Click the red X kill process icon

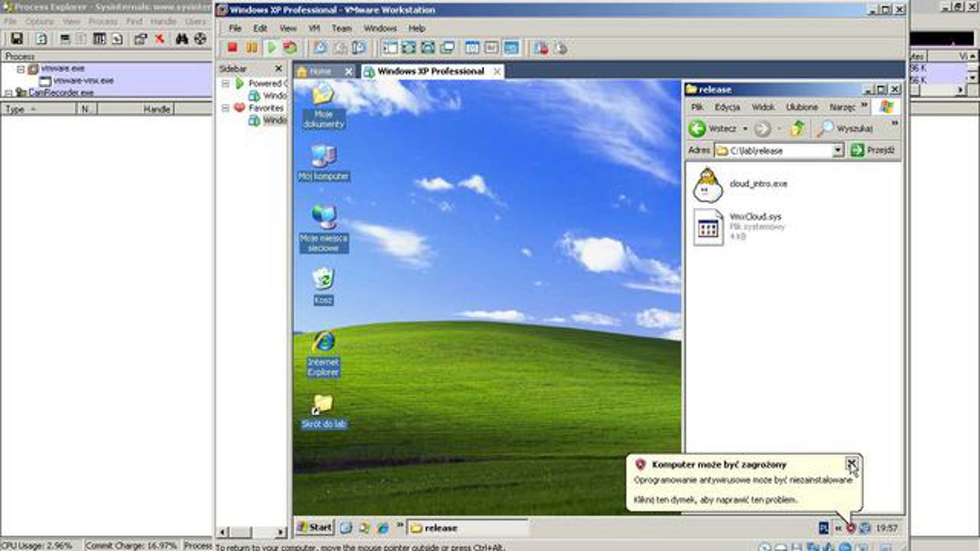[160, 39]
